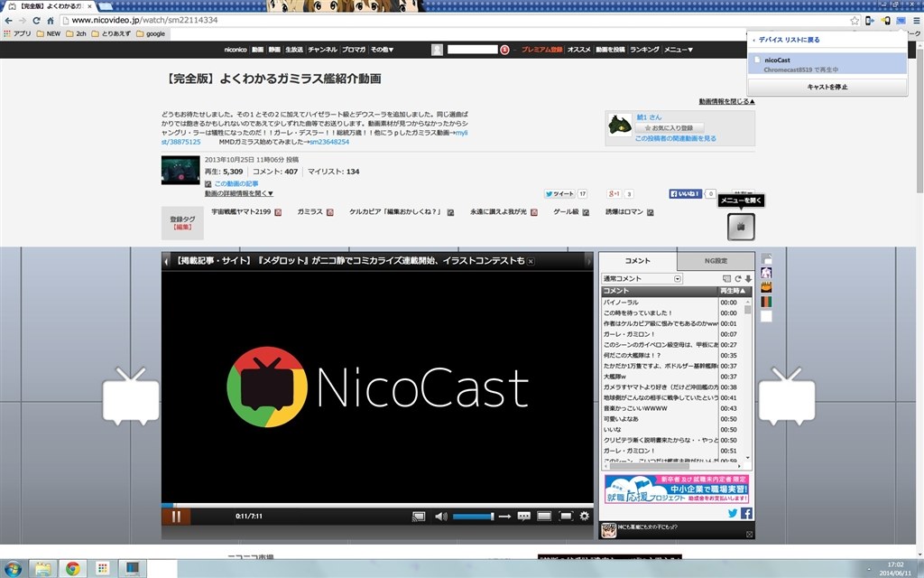The height and width of the screenshot is (578, 924).
Task: Click the Google Cast extension icon in toolbar
Action: tap(901, 21)
